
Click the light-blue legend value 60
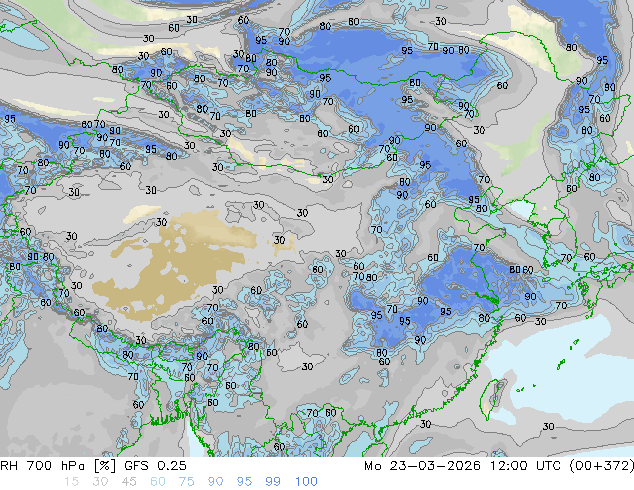pyautogui.click(x=158, y=482)
